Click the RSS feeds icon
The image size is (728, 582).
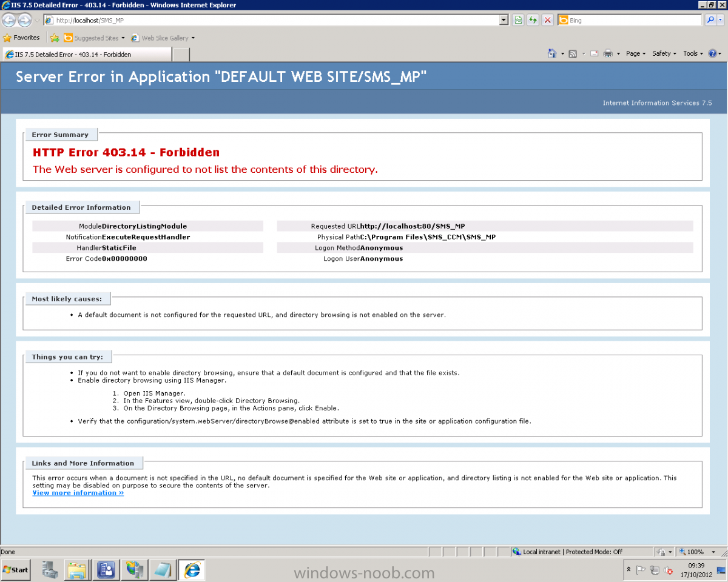tap(573, 53)
